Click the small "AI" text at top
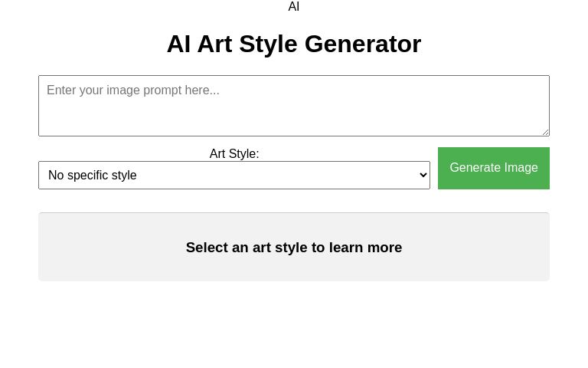The image size is (588, 368). 294,7
